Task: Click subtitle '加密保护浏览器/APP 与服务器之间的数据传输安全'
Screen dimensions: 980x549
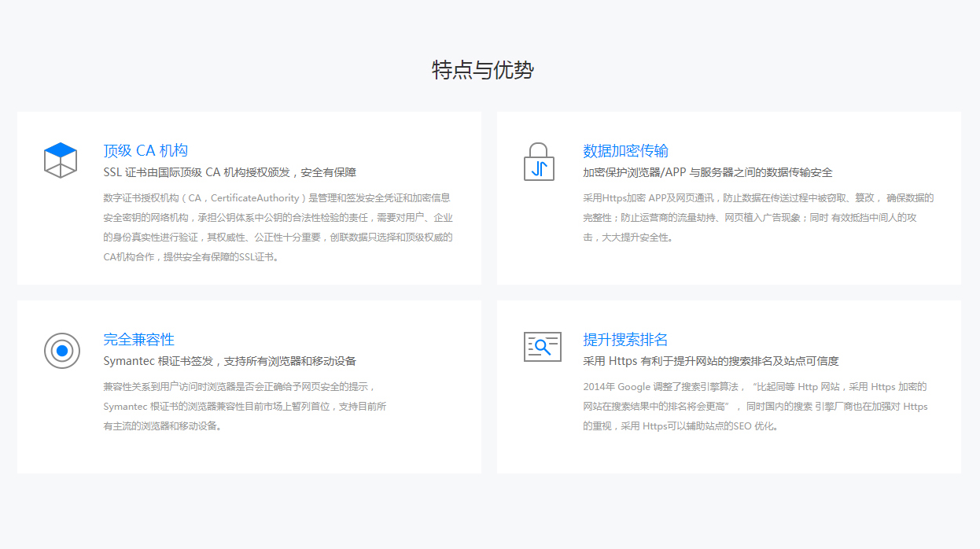Action: coord(708,172)
